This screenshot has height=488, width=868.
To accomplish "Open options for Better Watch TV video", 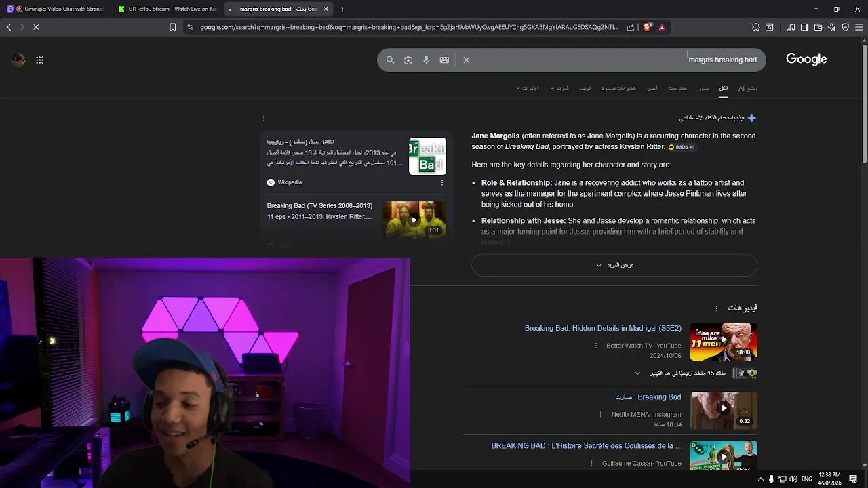I will pyautogui.click(x=596, y=346).
